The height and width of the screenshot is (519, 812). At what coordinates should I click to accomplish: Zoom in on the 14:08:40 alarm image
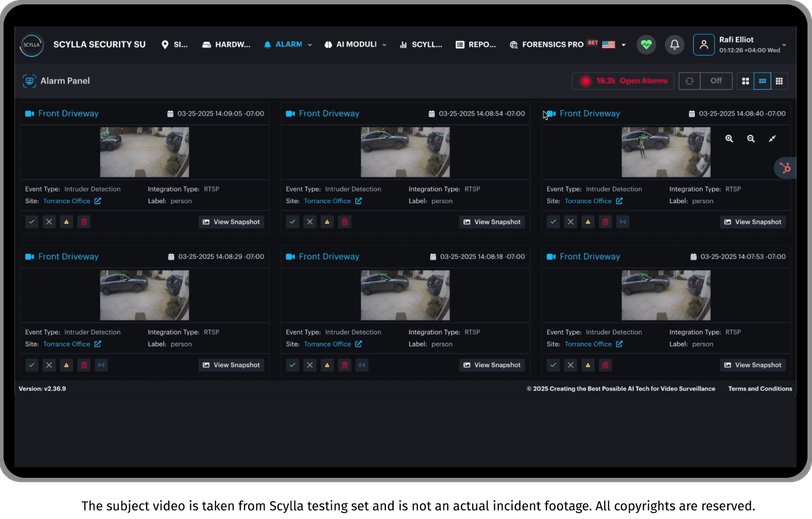coord(729,138)
